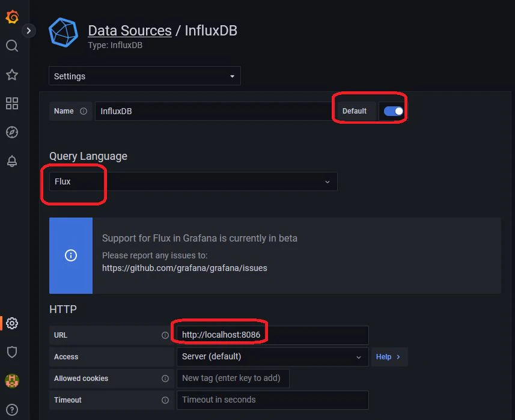Viewport: 515px width, 420px height.
Task: Click the info icon in Flux beta notice
Action: (71, 255)
